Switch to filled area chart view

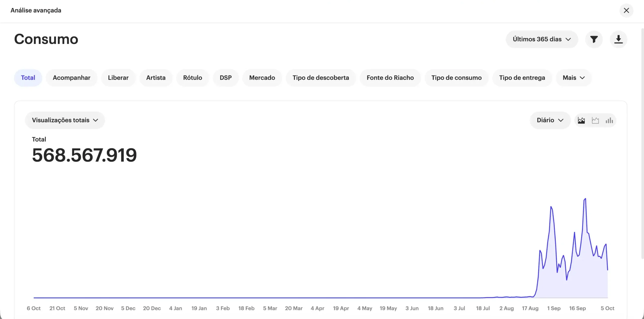point(581,120)
